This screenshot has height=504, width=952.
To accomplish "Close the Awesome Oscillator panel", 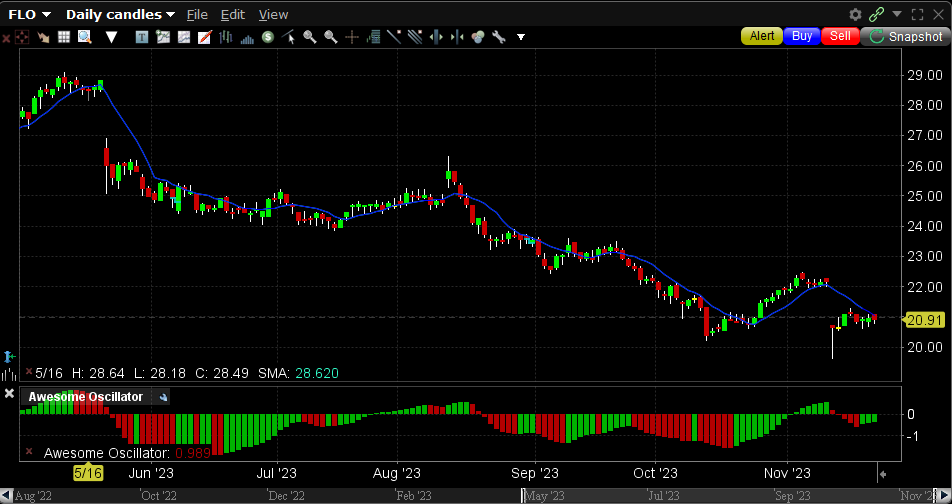I will point(9,395).
